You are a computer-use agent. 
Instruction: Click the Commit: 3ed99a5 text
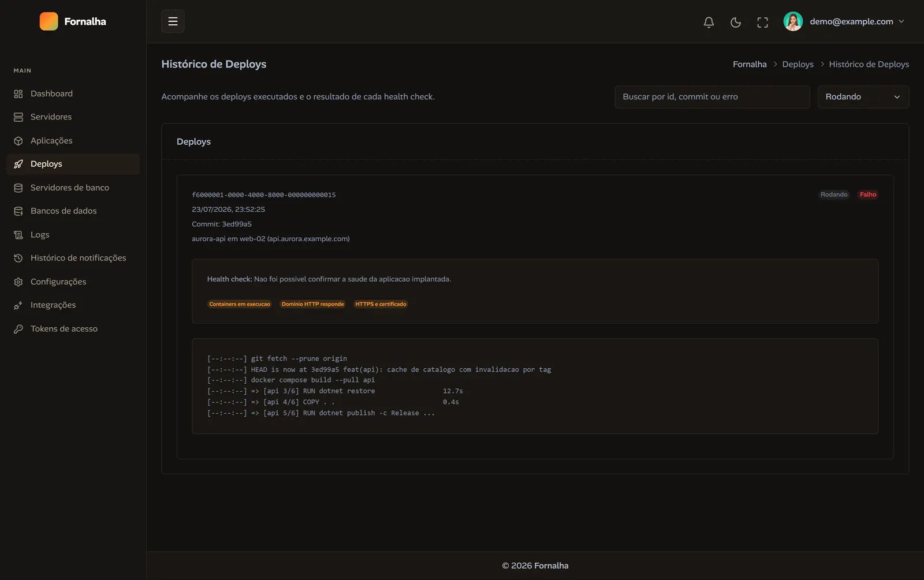pyautogui.click(x=222, y=224)
